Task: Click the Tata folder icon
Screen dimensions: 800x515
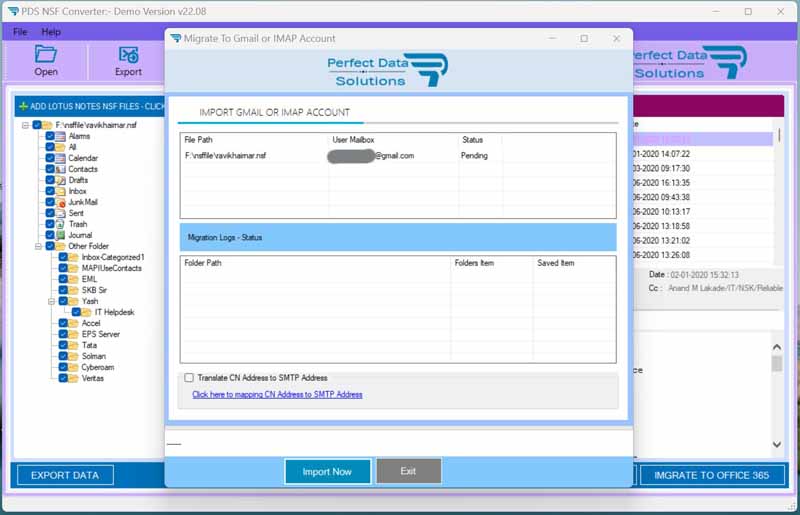Action: click(x=74, y=345)
